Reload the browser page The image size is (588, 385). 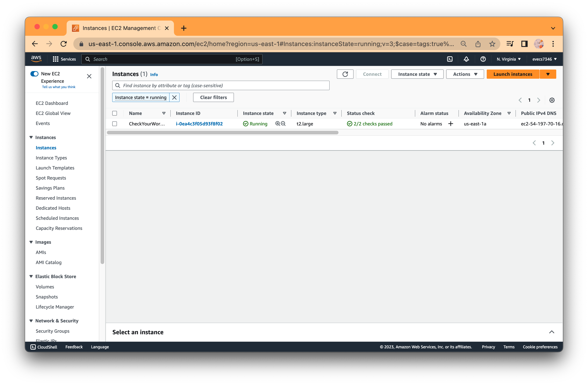64,44
